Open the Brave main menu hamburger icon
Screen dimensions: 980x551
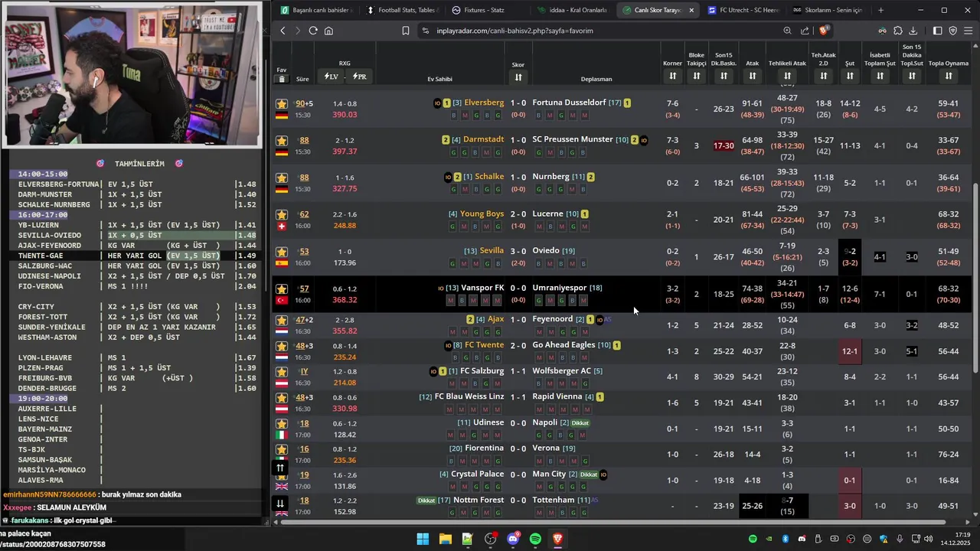click(969, 31)
